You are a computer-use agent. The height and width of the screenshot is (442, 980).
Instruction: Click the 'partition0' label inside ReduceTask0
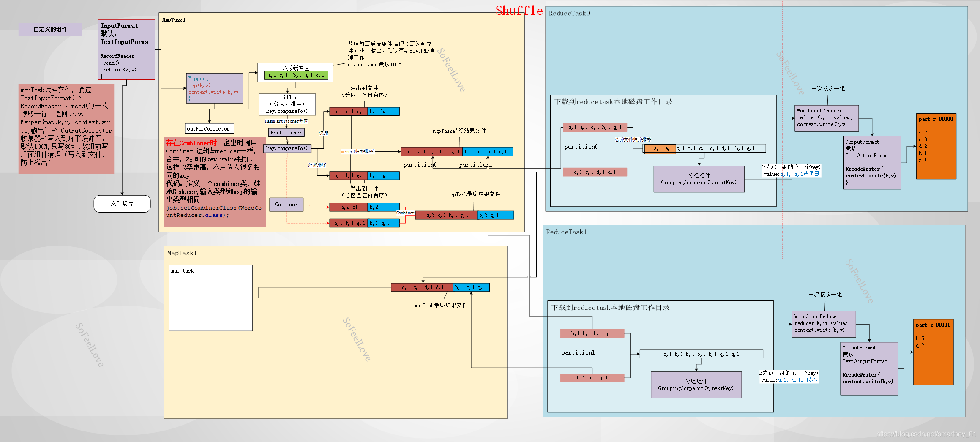pos(581,147)
